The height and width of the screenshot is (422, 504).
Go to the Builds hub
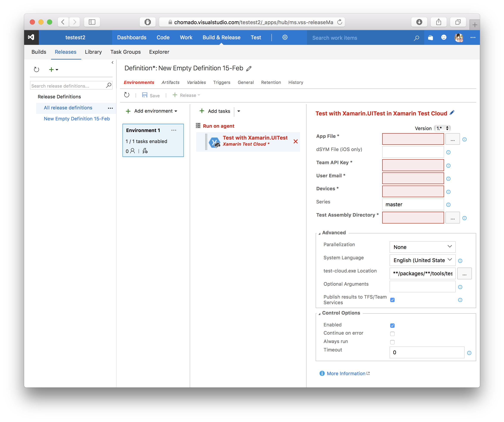pos(39,52)
